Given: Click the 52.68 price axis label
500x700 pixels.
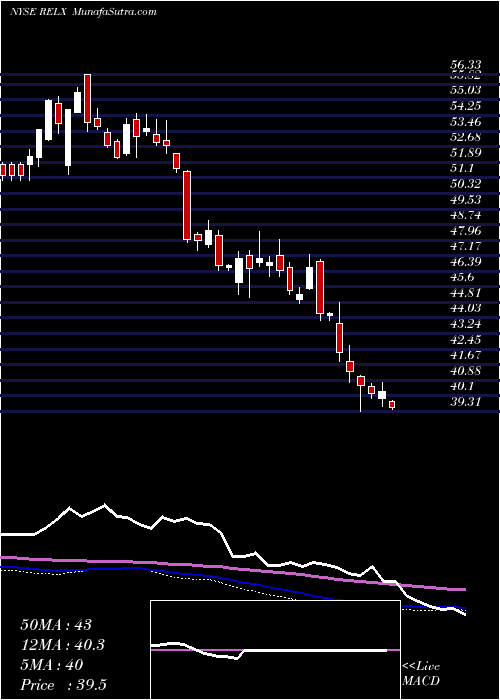Looking at the screenshot, I should pos(466,137).
